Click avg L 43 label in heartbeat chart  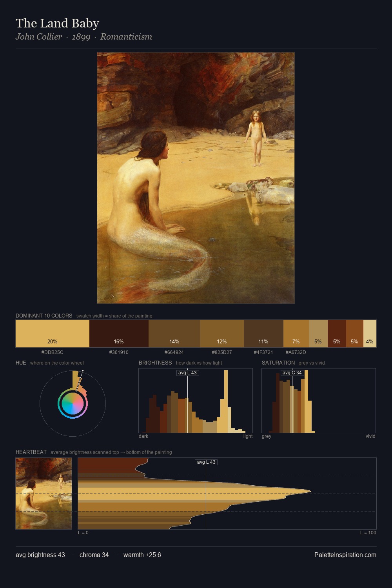click(x=206, y=462)
